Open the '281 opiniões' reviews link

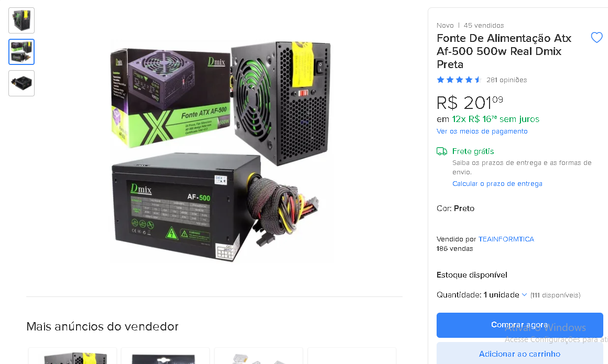(x=506, y=80)
